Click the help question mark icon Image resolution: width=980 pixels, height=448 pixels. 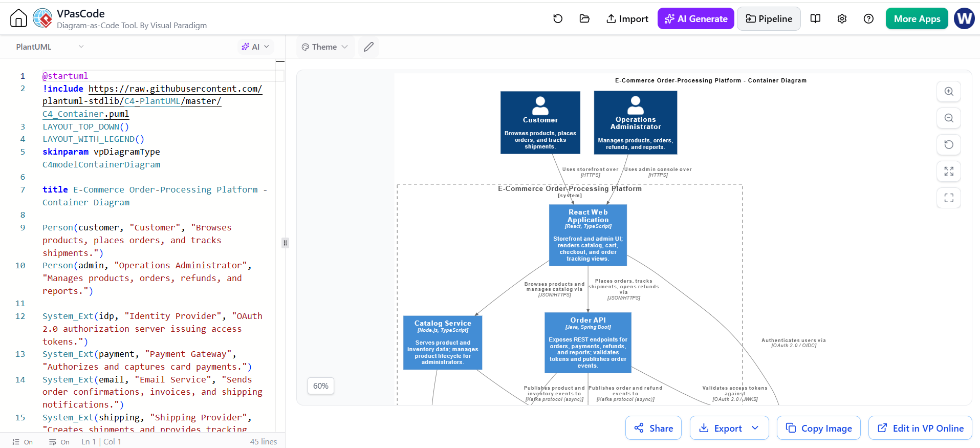click(868, 19)
